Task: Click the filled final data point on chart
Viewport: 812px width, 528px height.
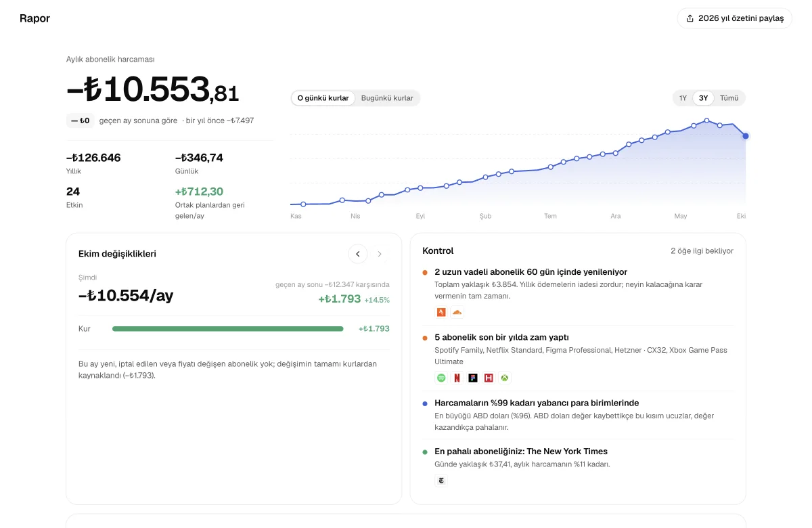Action: pos(746,136)
